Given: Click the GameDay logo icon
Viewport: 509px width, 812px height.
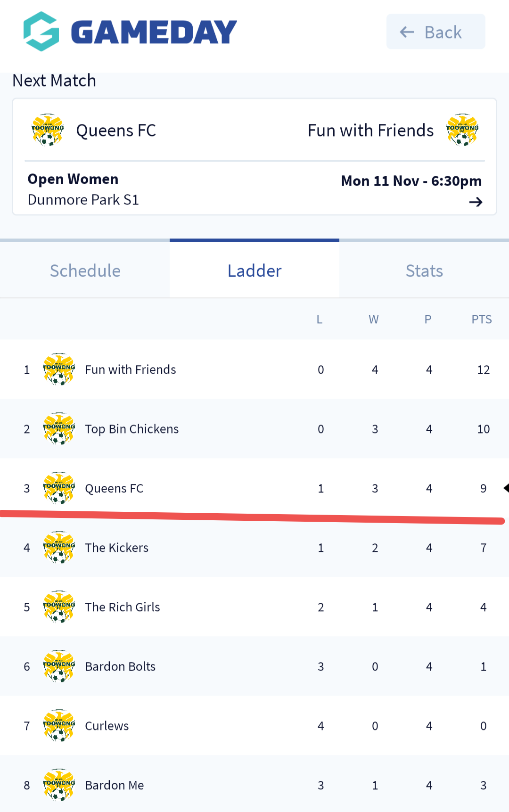Looking at the screenshot, I should pyautogui.click(x=41, y=32).
